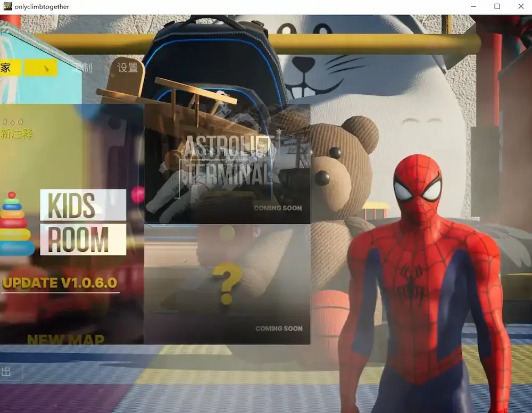
Task: Click the Spider-Man character's head
Action: click(x=417, y=185)
